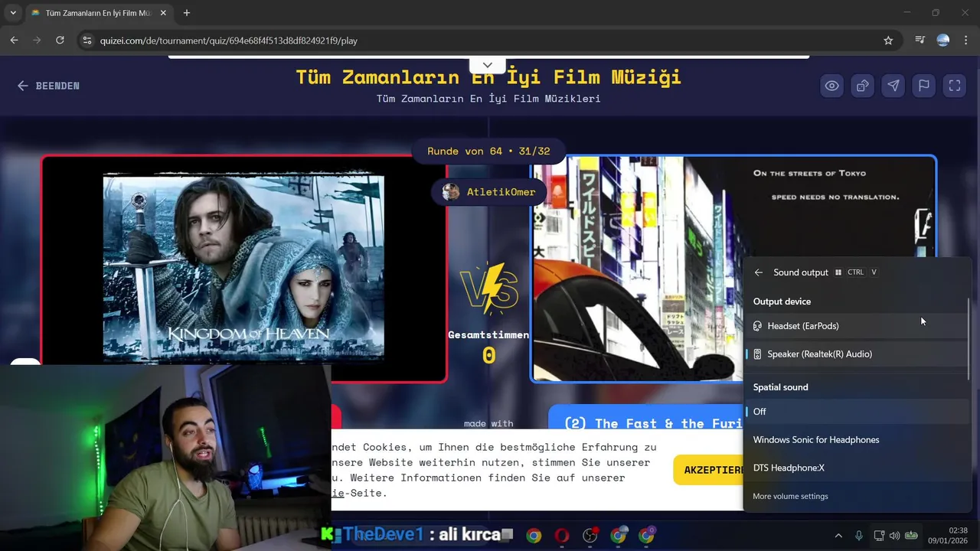Click the browser back arrow
Image resolution: width=980 pixels, height=551 pixels.
[14, 41]
